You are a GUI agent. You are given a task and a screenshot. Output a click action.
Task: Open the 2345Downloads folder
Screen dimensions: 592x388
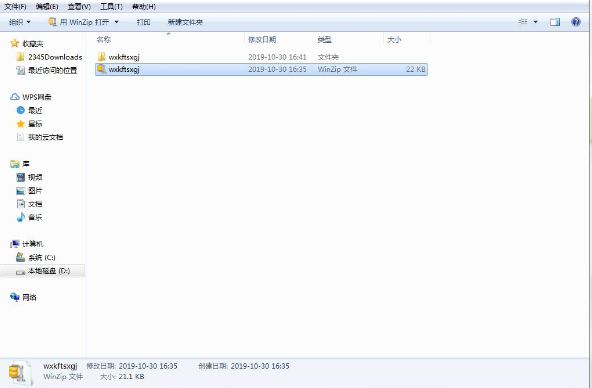pos(55,57)
